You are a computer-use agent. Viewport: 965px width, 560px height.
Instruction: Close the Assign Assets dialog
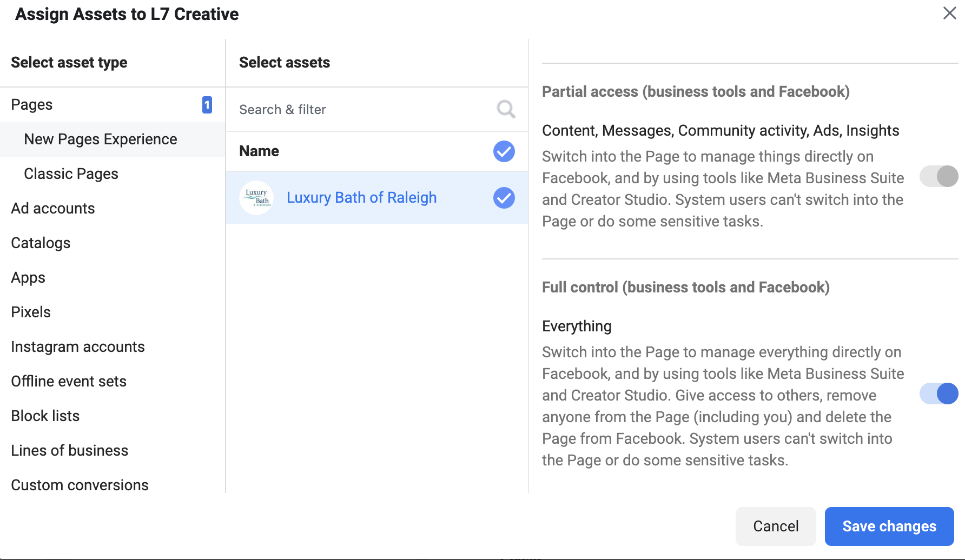point(949,14)
